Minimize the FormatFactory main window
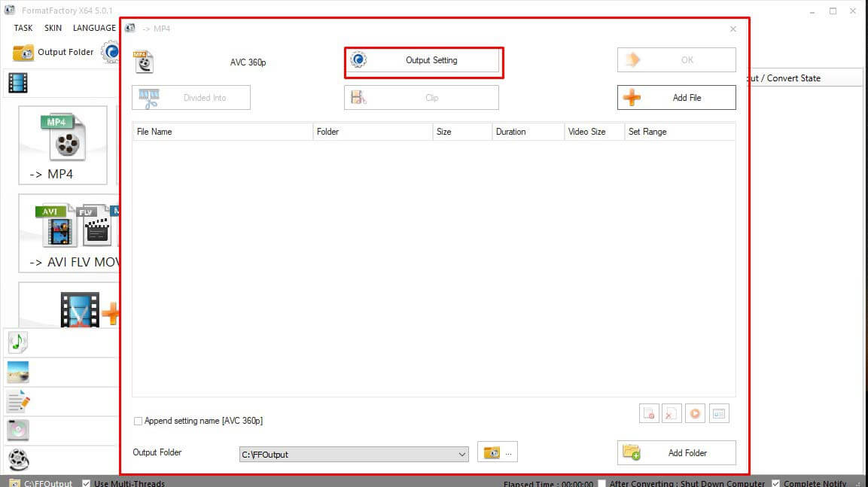 pyautogui.click(x=812, y=11)
